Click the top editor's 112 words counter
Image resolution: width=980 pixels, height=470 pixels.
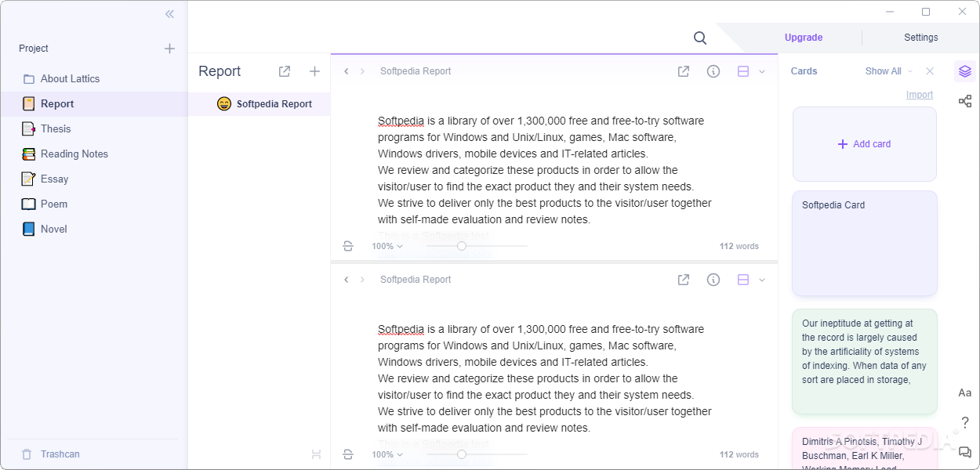pyautogui.click(x=739, y=246)
